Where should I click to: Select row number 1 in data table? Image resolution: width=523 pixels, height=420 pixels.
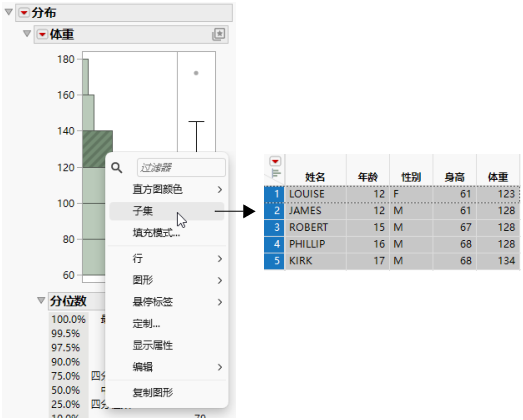click(x=274, y=194)
